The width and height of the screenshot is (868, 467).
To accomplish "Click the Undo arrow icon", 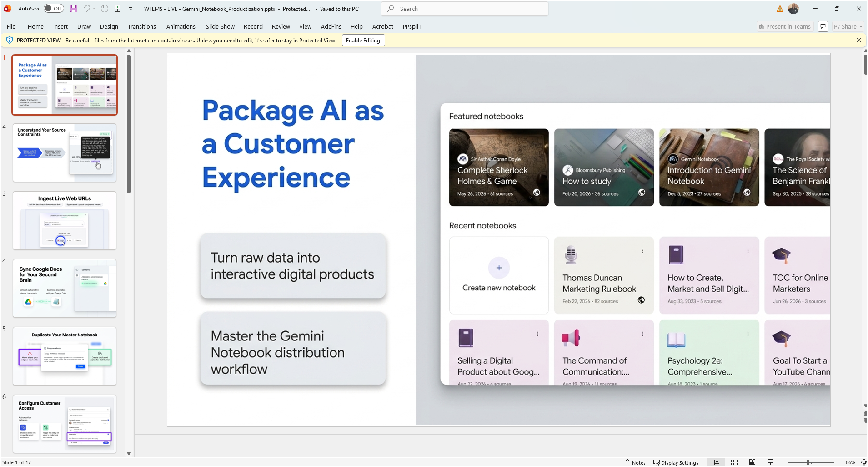I will 86,9.
